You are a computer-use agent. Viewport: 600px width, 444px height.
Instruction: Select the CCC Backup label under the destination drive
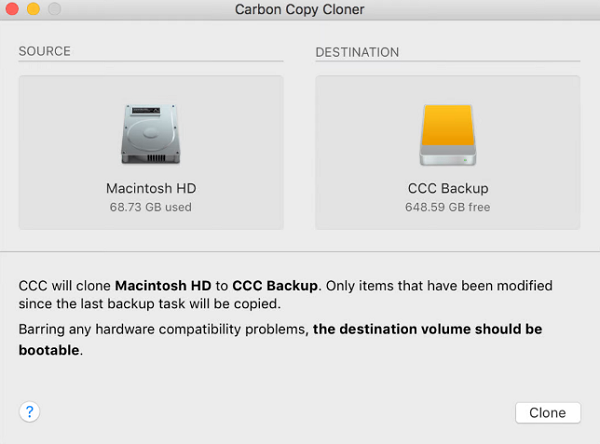[448, 188]
